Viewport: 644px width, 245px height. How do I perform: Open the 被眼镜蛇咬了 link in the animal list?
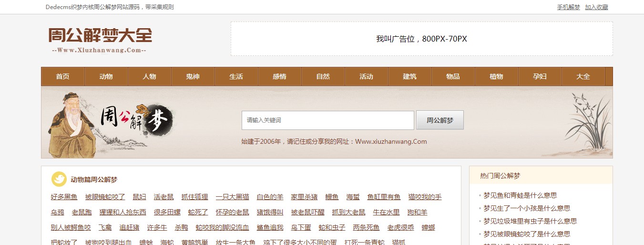[x=105, y=197]
